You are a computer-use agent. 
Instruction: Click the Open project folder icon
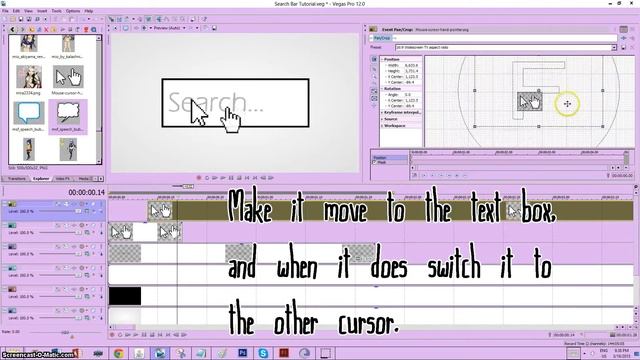(x=13, y=19)
